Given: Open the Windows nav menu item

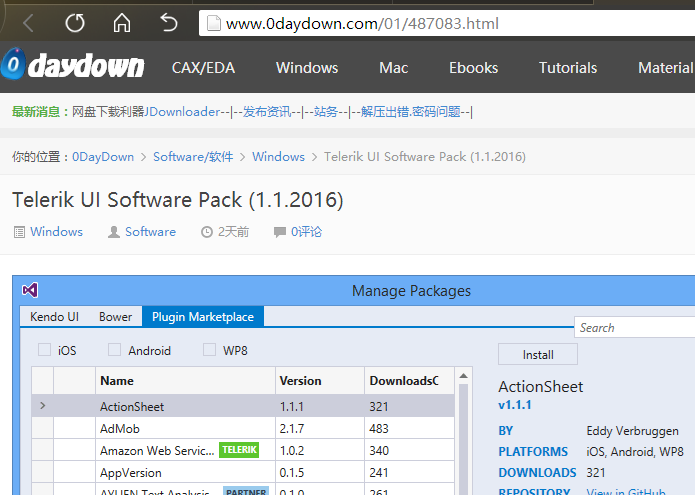Looking at the screenshot, I should pyautogui.click(x=307, y=68).
